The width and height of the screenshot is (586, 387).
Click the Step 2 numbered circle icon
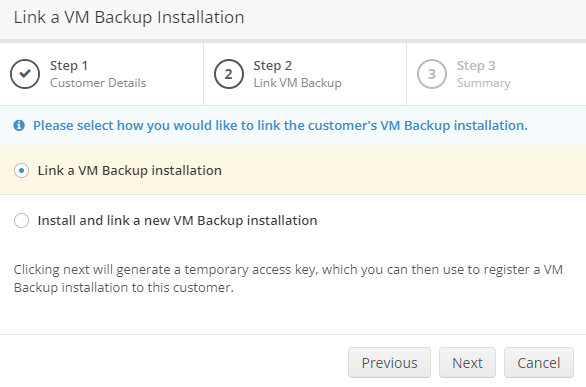pos(229,74)
